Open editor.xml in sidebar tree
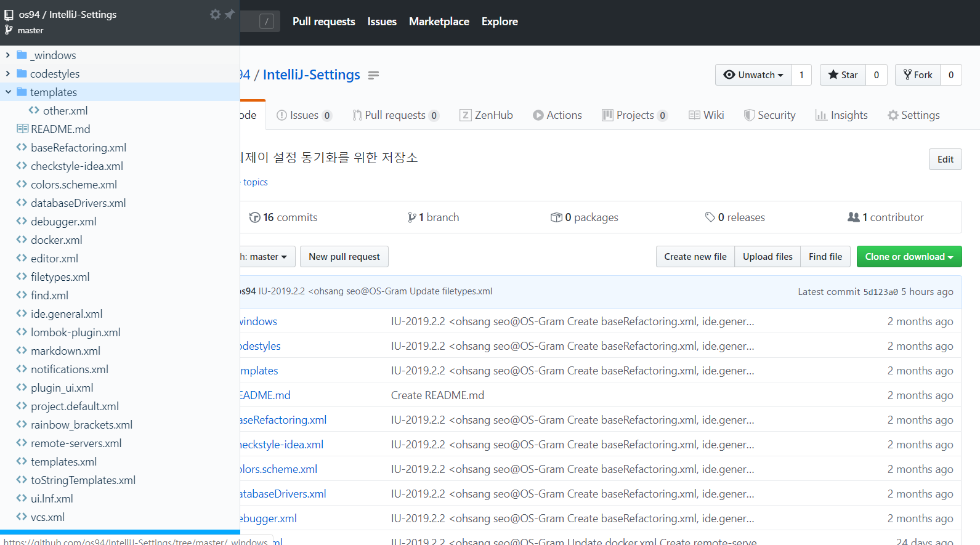This screenshot has width=980, height=545. 54,258
